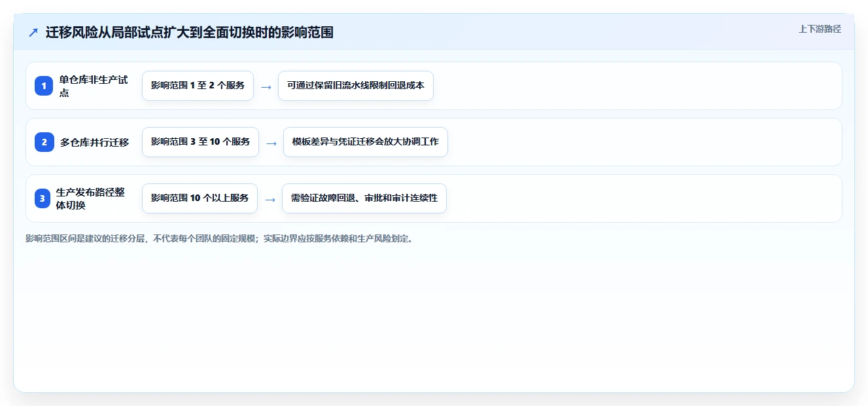868x406 pixels.
Task: Click the 可通过保留旧流水线限制回退成本 chip
Action: (x=356, y=86)
